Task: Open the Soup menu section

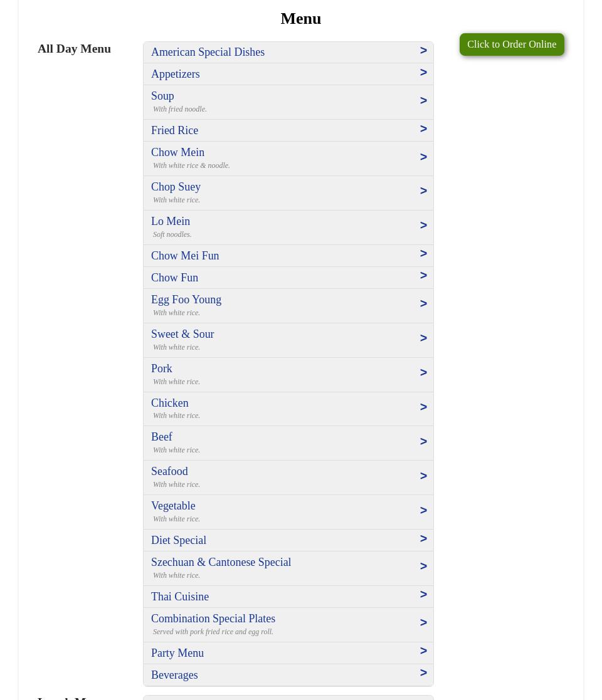Action: (162, 96)
